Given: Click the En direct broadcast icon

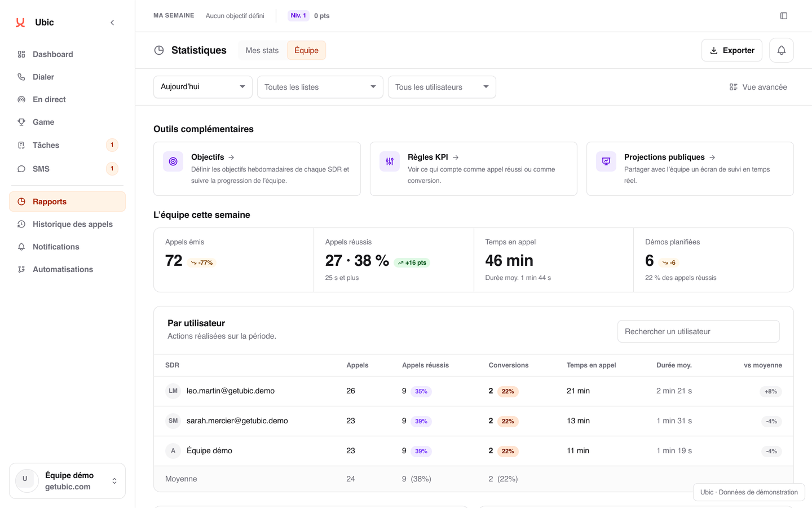Looking at the screenshot, I should [21, 99].
